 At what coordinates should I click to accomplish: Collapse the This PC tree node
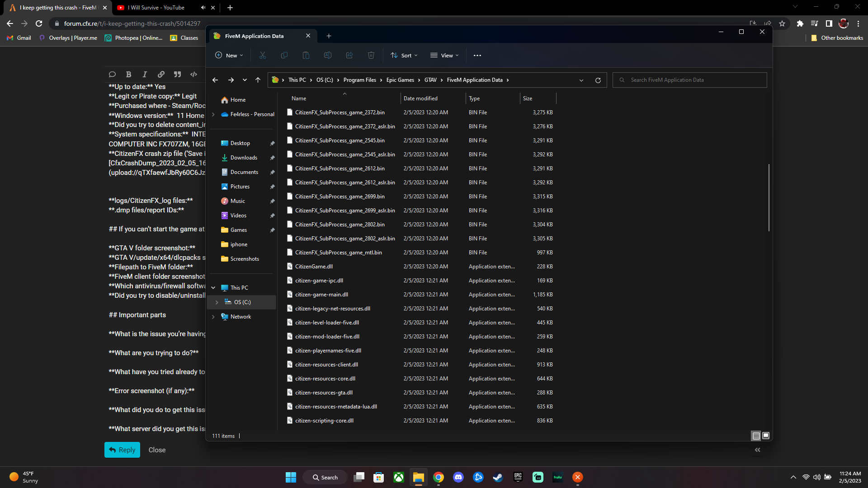(x=213, y=288)
